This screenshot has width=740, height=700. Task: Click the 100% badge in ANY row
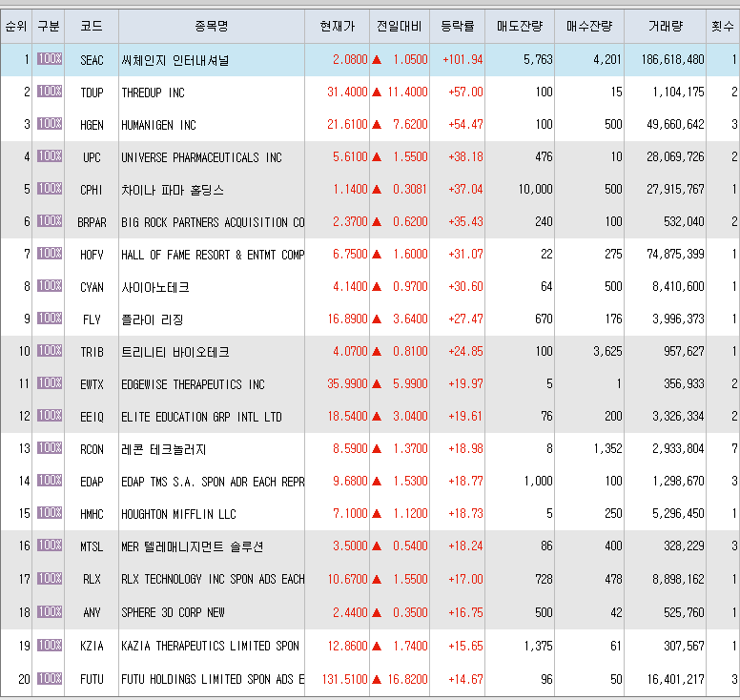pos(50,611)
